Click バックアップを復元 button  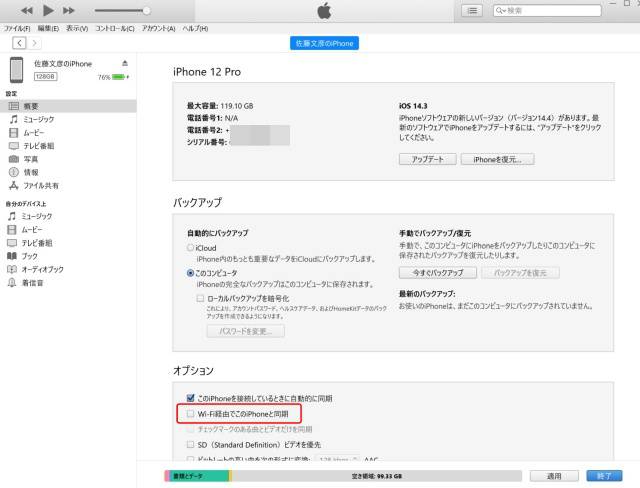(520, 273)
